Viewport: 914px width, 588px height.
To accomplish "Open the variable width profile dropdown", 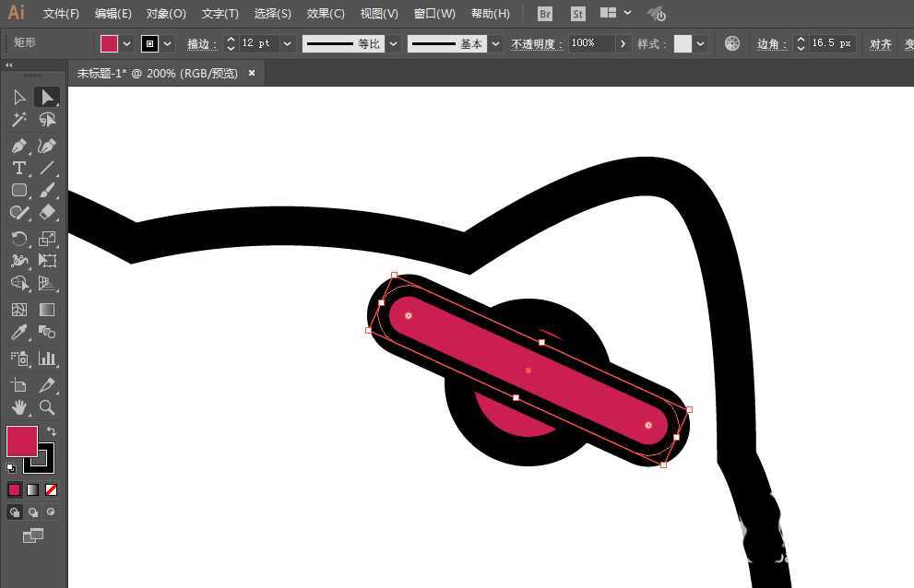I will click(394, 43).
